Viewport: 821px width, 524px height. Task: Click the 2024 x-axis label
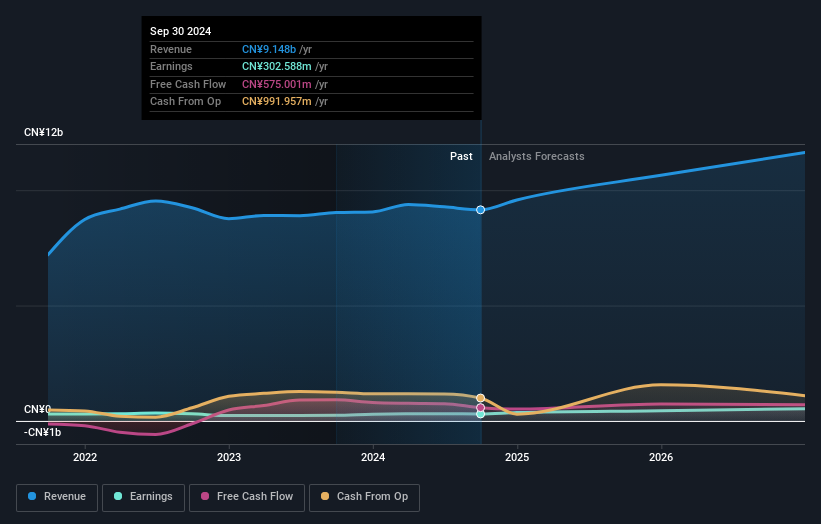(x=373, y=457)
